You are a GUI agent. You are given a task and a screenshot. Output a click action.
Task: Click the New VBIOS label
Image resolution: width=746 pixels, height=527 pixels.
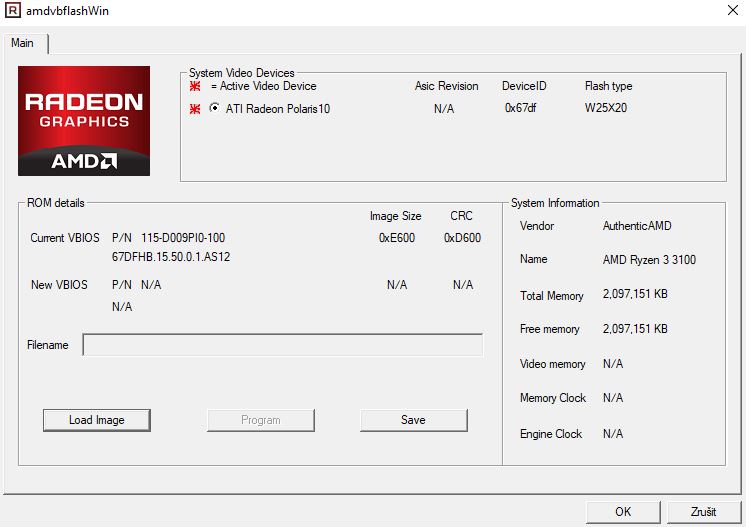tap(59, 285)
